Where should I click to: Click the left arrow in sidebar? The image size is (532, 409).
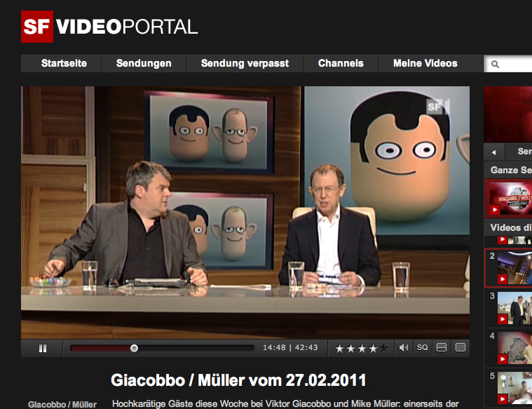[494, 152]
